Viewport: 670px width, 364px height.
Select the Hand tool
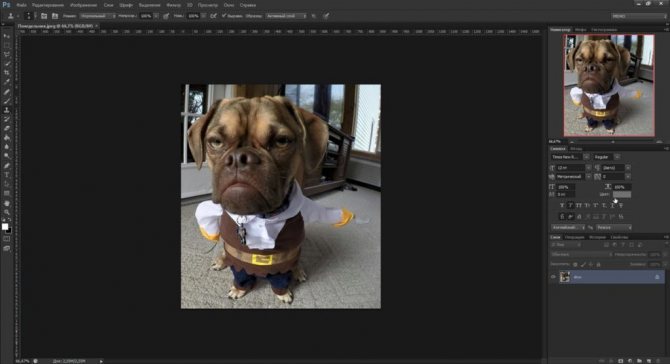point(6,203)
